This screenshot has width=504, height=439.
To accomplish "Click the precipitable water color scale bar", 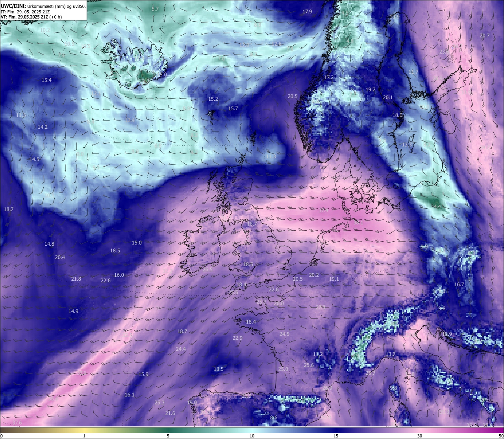I will pyautogui.click(x=252, y=430).
